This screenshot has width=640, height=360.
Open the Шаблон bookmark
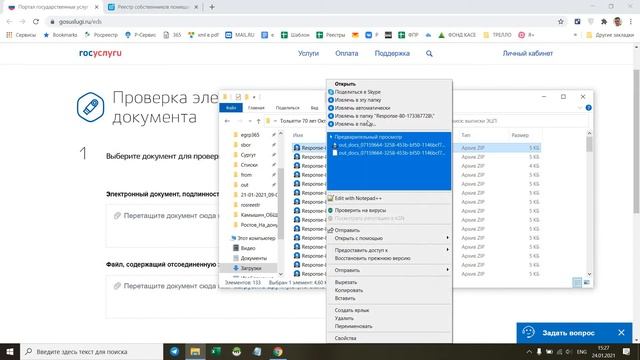point(296,35)
